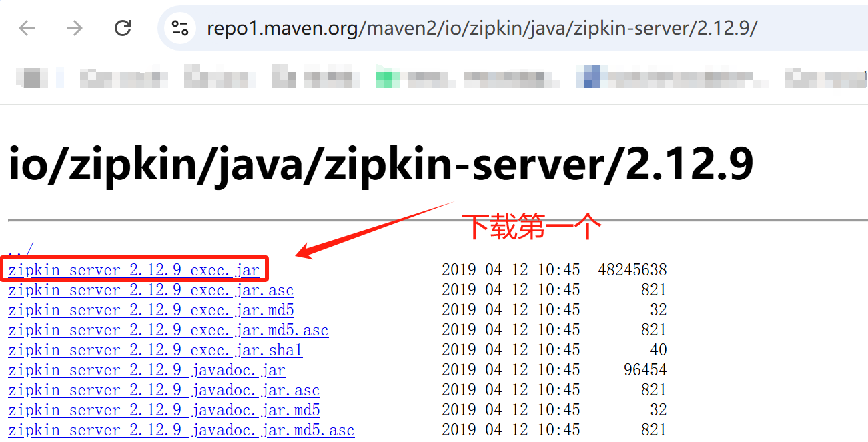This screenshot has height=442, width=868.
Task: Select file size 48245638
Action: click(x=632, y=270)
